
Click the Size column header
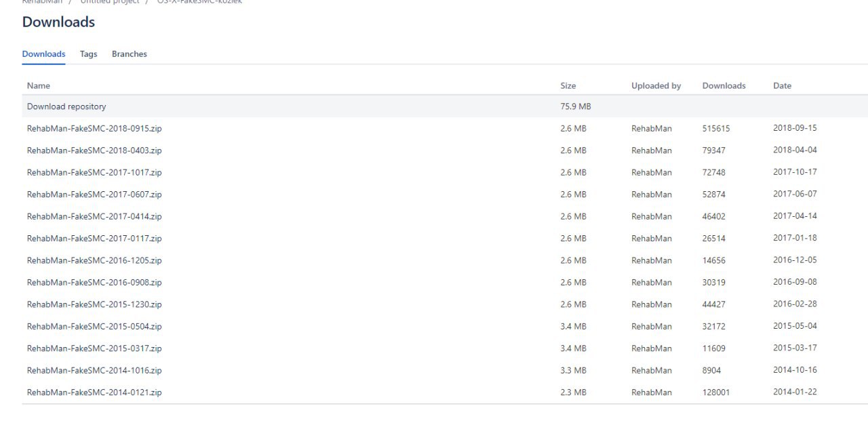(x=568, y=86)
